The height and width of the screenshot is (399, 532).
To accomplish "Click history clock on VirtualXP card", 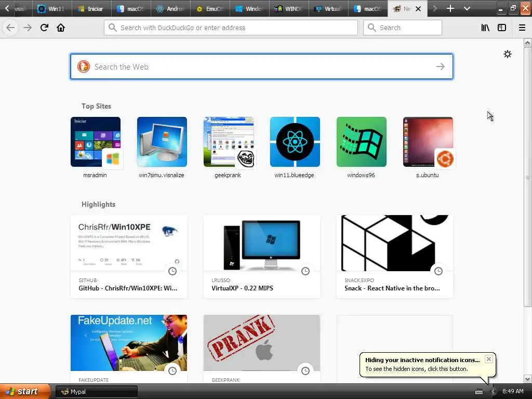I will (x=305, y=271).
